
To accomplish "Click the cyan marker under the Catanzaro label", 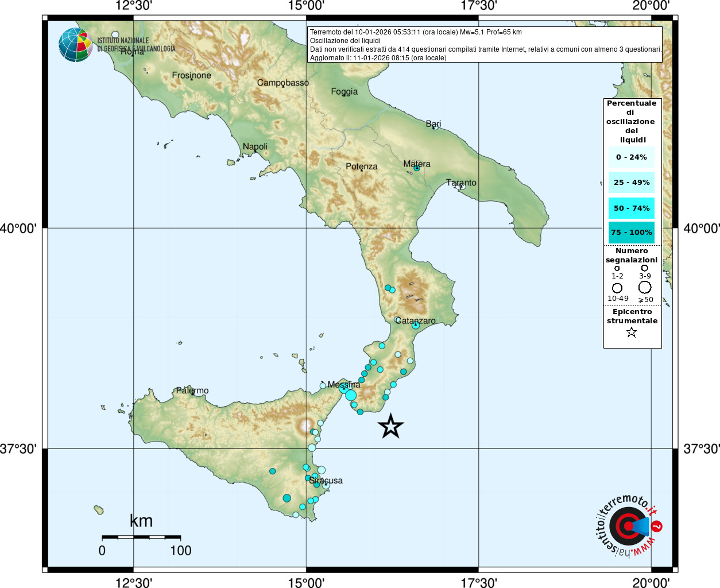I will (416, 325).
